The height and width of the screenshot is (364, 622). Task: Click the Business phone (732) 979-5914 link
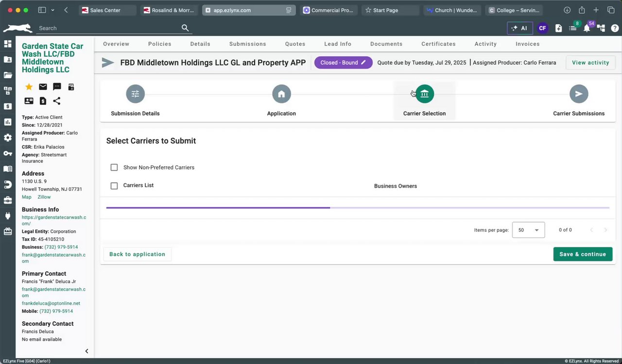click(x=61, y=247)
